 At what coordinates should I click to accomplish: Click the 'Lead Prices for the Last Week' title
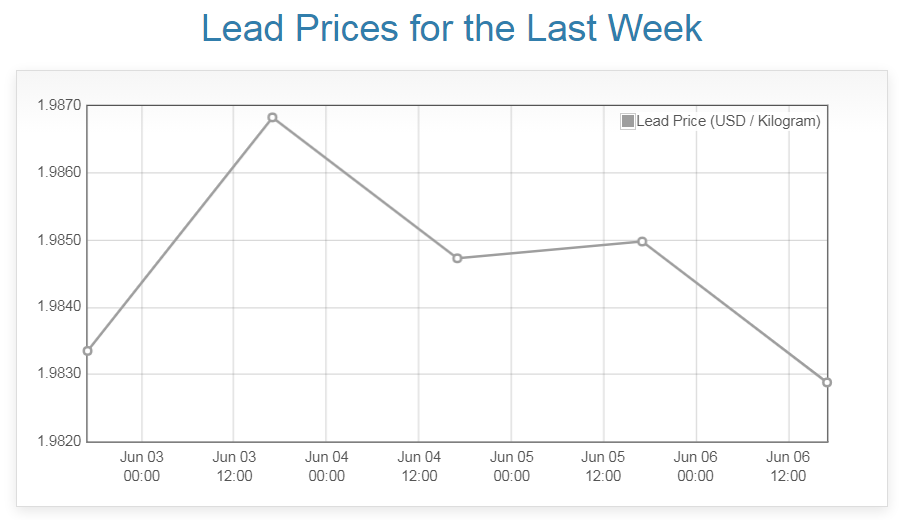[451, 28]
